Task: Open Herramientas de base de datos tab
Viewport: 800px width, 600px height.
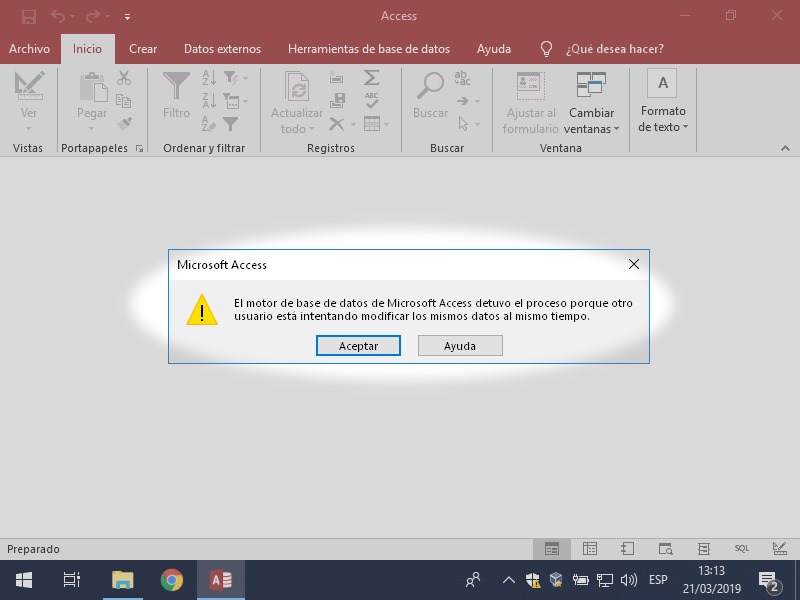Action: (368, 48)
